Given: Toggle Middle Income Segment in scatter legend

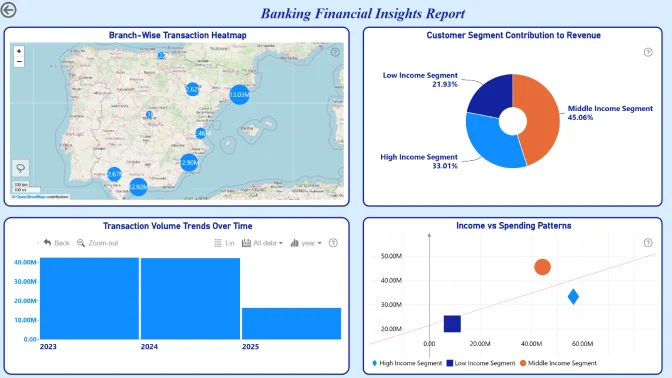Looking at the screenshot, I should pos(558,363).
